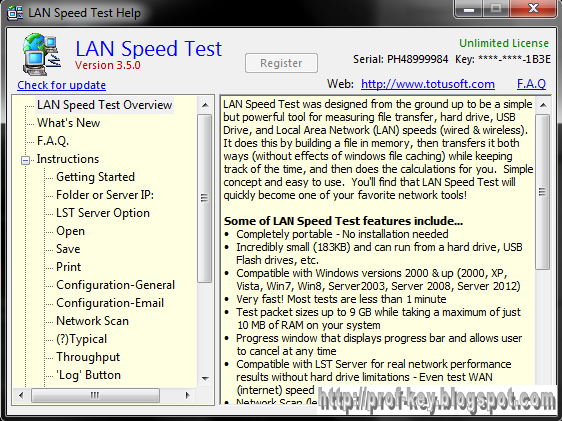Select the Open help topic
The image size is (562, 421).
[70, 231]
